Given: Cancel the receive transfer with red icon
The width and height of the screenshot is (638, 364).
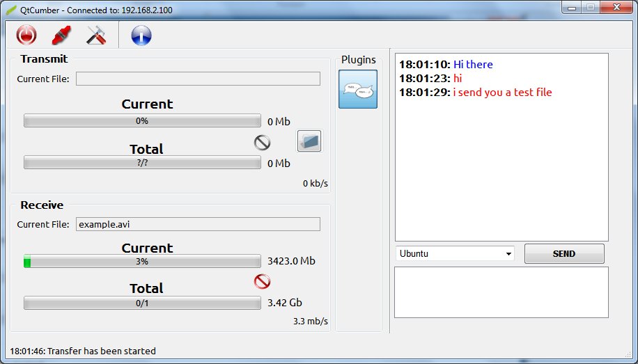Looking at the screenshot, I should [262, 281].
